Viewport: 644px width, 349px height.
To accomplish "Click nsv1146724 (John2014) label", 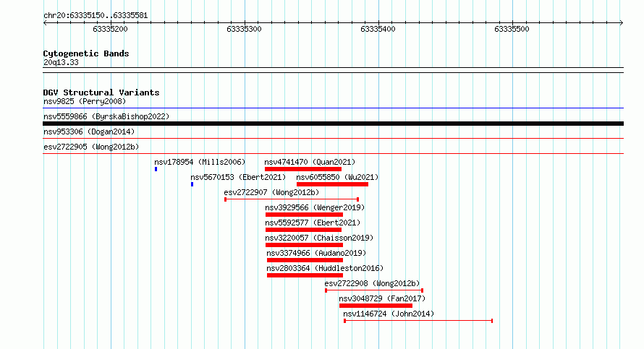I will coord(389,314).
